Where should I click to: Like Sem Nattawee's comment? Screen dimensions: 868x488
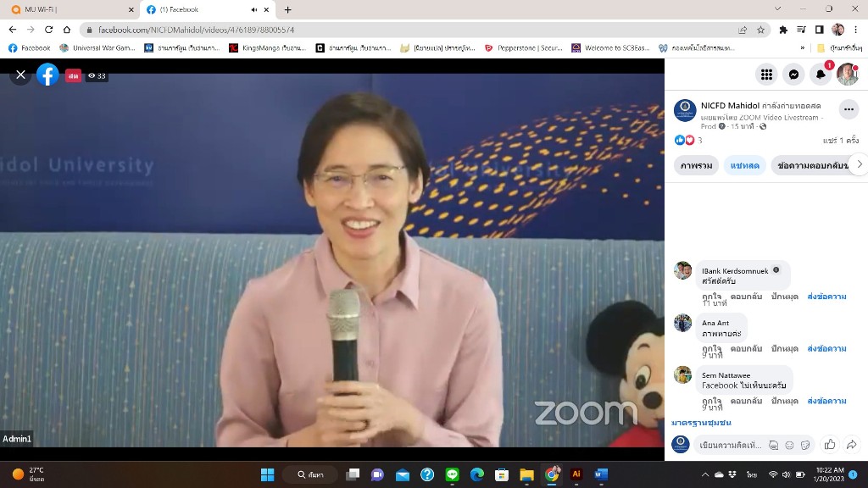pyautogui.click(x=711, y=400)
